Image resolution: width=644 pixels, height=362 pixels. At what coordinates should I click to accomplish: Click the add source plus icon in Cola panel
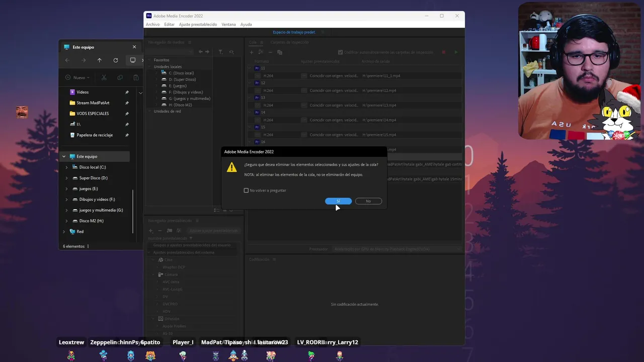coord(252,52)
